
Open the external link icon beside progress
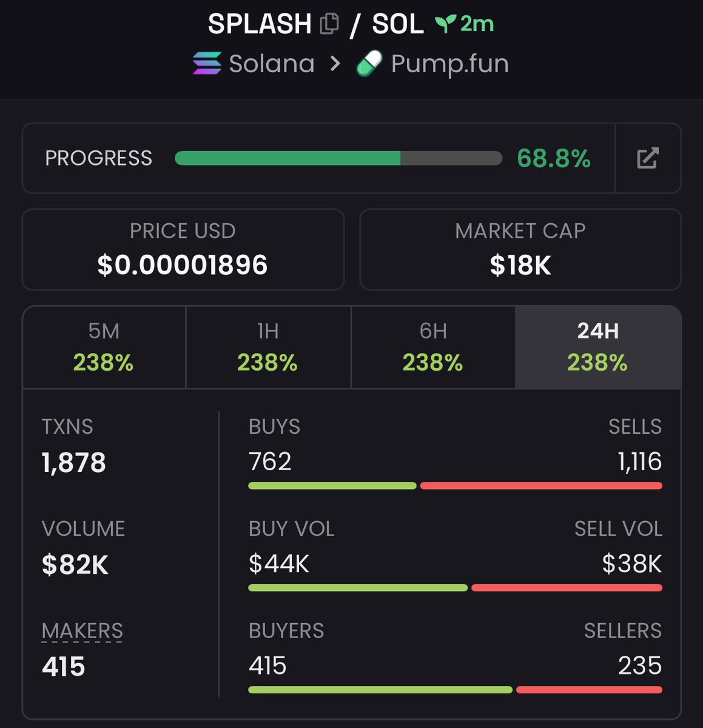point(648,158)
